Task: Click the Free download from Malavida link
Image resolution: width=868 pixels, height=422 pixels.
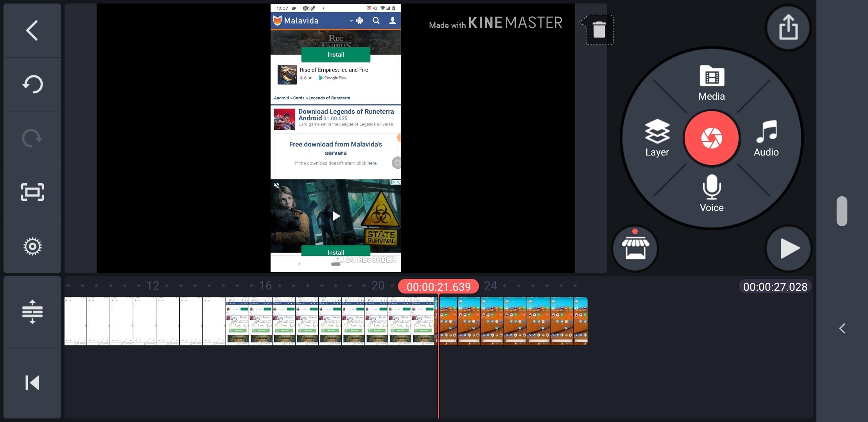Action: coord(335,148)
